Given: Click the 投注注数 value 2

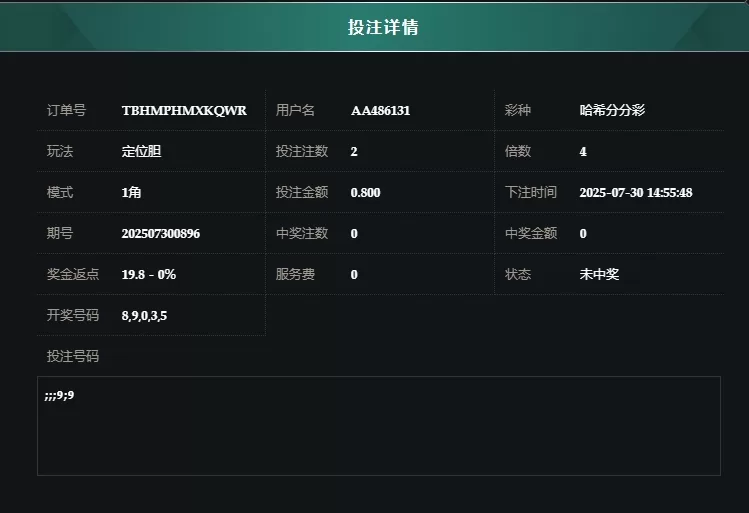Looking at the screenshot, I should [x=354, y=152].
